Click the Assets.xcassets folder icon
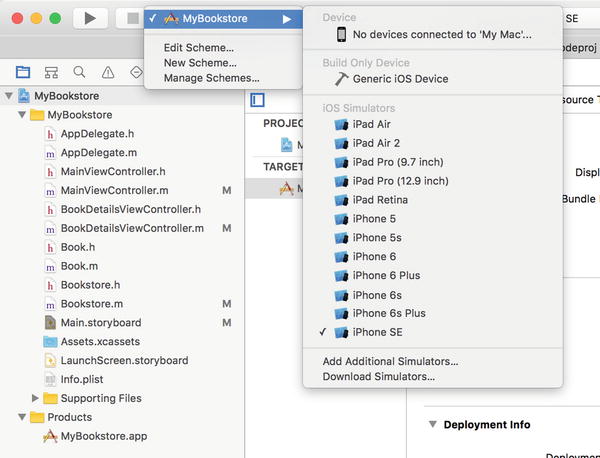This screenshot has width=600, height=458. point(50,342)
